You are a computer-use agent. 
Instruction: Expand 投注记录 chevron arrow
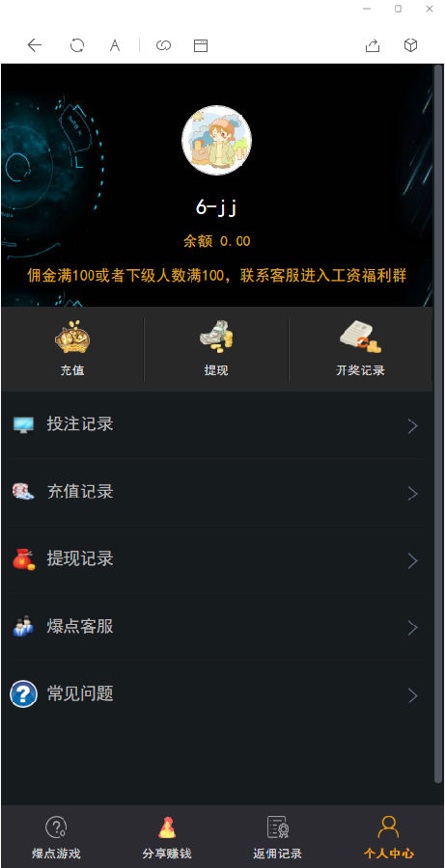[412, 425]
